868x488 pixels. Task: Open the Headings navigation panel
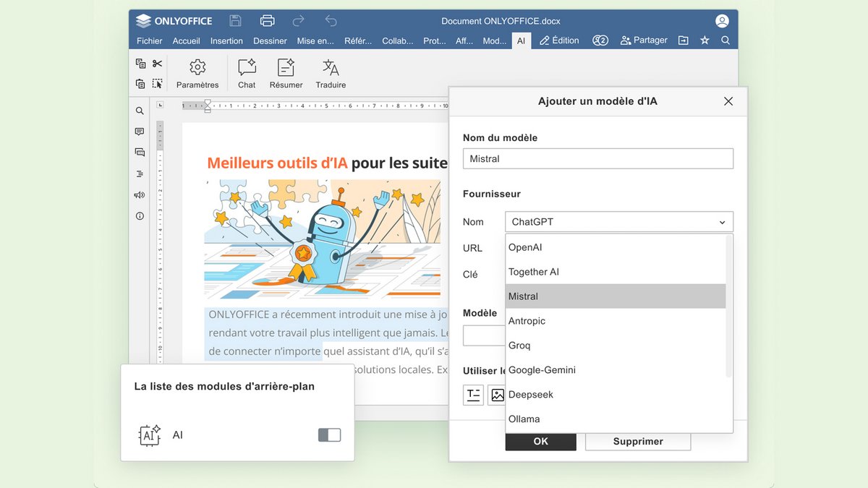[140, 174]
